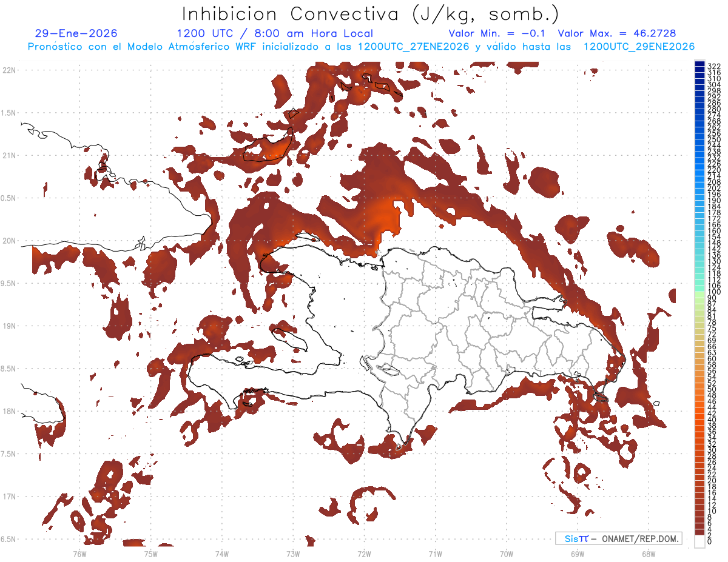Click the '74W' longitude label

222,553
